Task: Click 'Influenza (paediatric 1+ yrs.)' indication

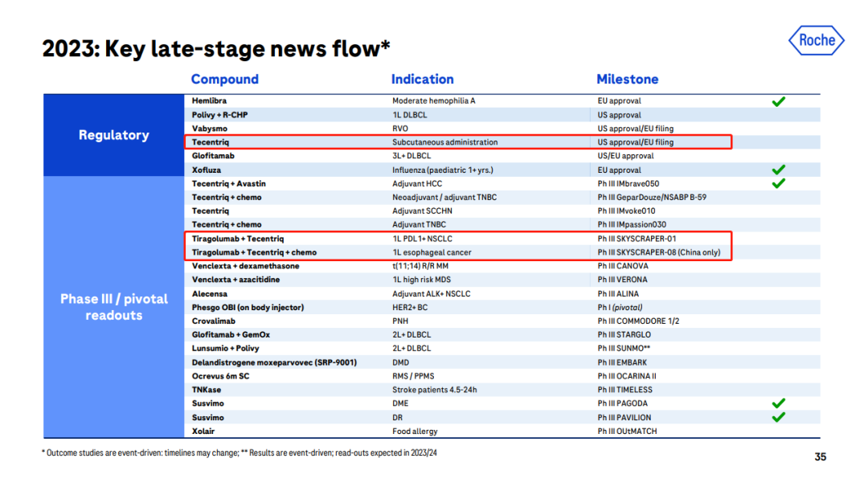Action: [x=443, y=170]
